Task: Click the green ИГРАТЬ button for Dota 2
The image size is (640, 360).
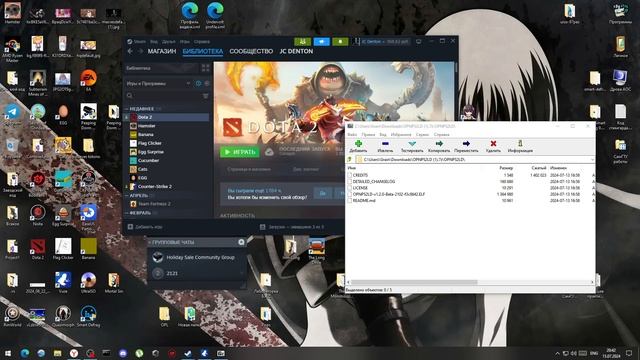Action: click(240, 152)
